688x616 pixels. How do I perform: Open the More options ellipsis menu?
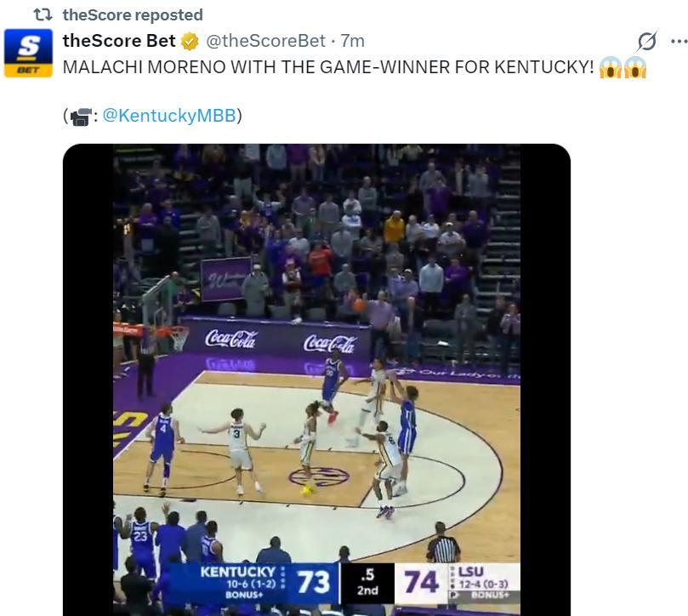(x=678, y=41)
